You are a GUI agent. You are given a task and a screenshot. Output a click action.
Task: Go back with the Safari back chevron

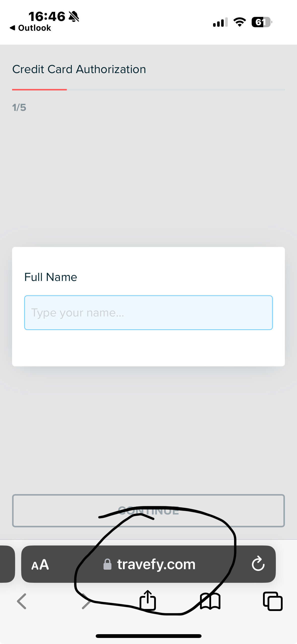[22, 601]
